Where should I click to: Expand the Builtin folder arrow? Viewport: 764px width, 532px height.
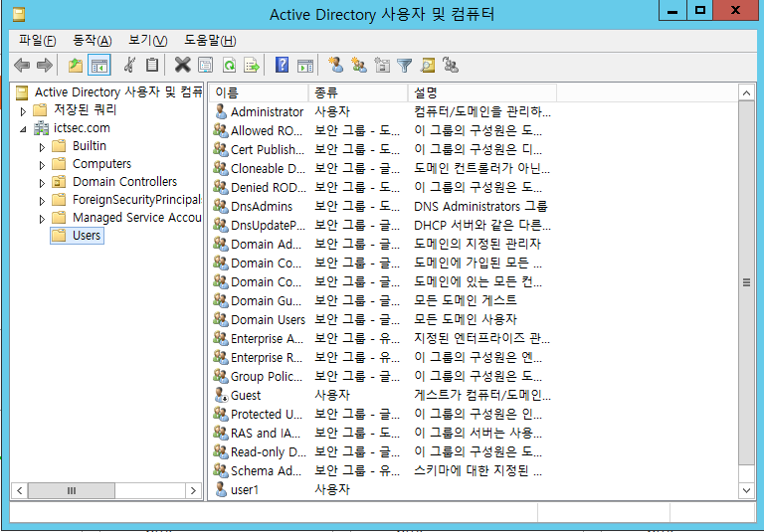point(42,147)
